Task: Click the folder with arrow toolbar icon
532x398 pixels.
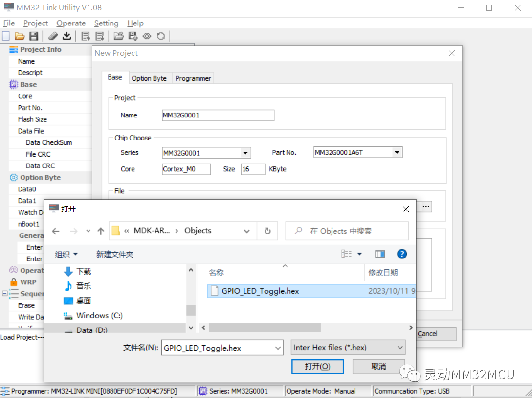Action: click(x=118, y=36)
